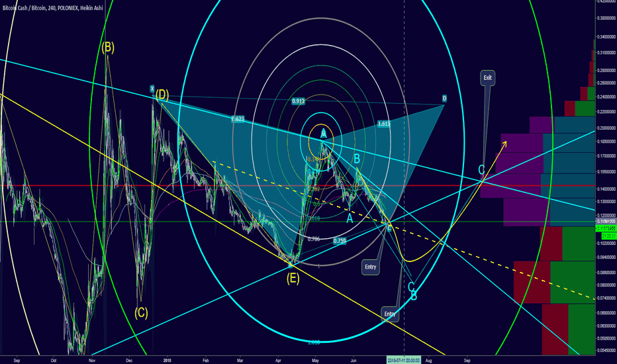Click the Nov label on time axis

point(91,360)
